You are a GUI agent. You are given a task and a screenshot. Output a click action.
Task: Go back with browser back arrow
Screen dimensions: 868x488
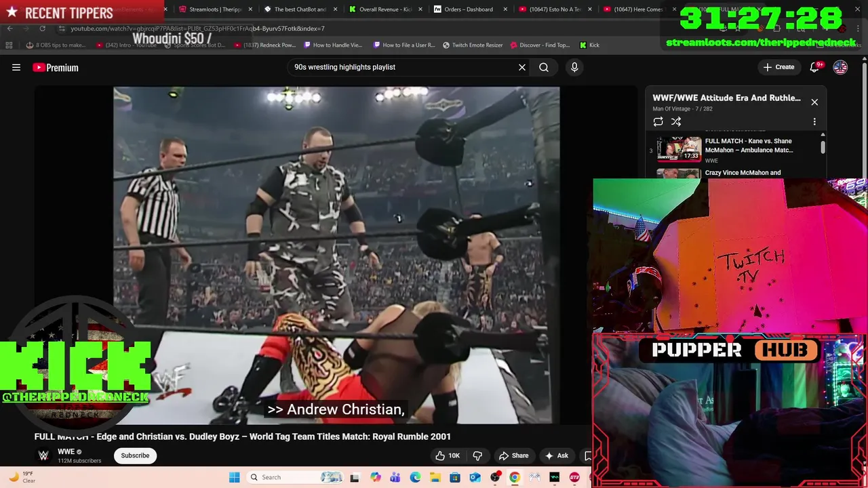tap(9, 28)
